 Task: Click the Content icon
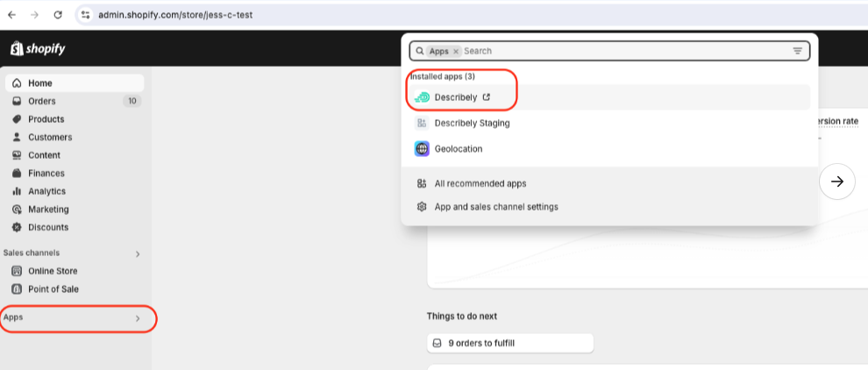[17, 155]
